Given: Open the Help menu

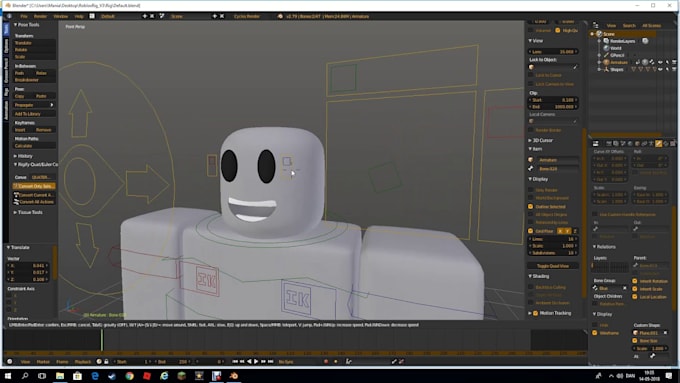Looking at the screenshot, I should [79, 16].
